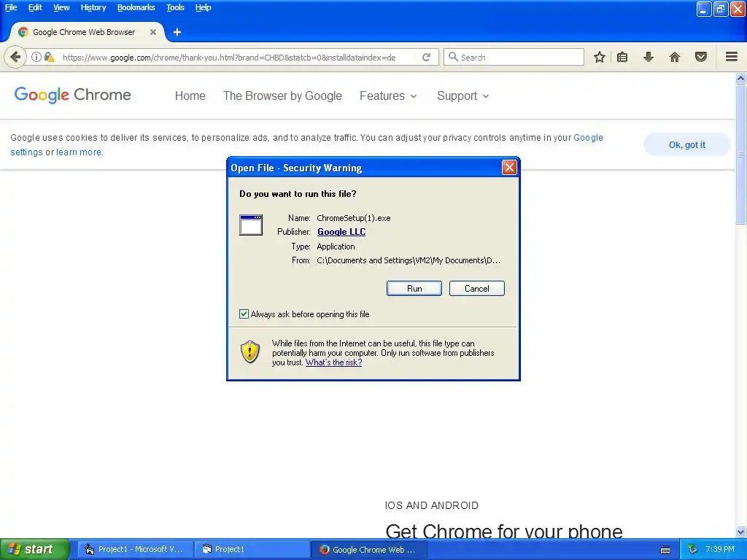Bookmark this page with the star icon
747x560 pixels.
click(600, 57)
